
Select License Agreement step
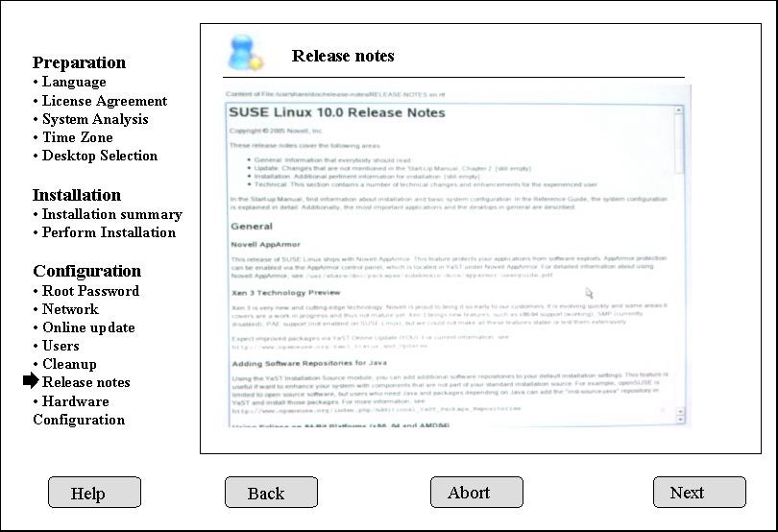coord(104,101)
